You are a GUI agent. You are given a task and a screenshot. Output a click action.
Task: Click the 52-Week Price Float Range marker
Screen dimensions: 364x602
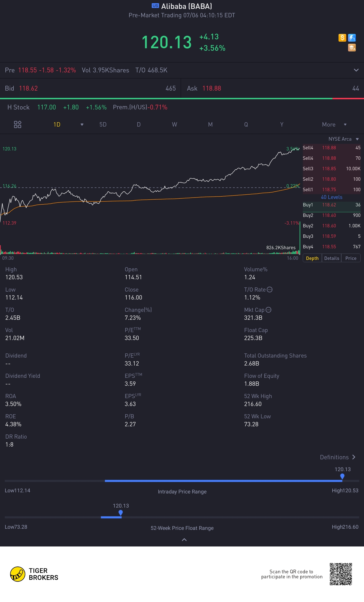pos(121,513)
